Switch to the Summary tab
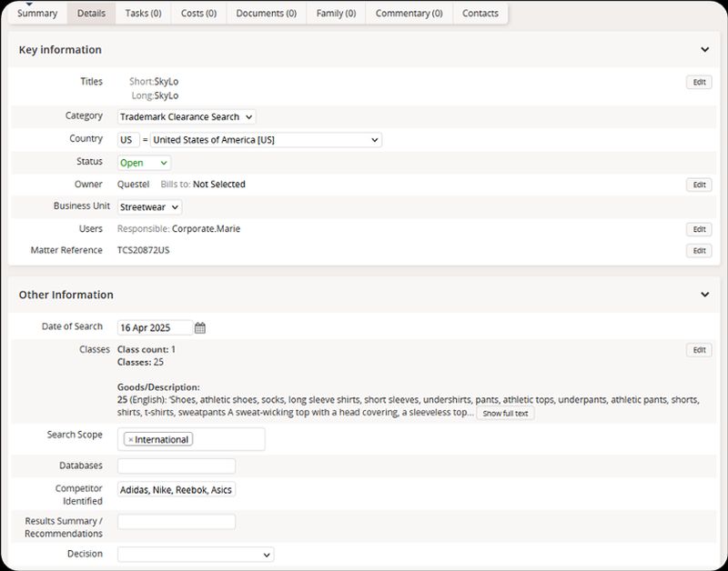 tap(37, 14)
